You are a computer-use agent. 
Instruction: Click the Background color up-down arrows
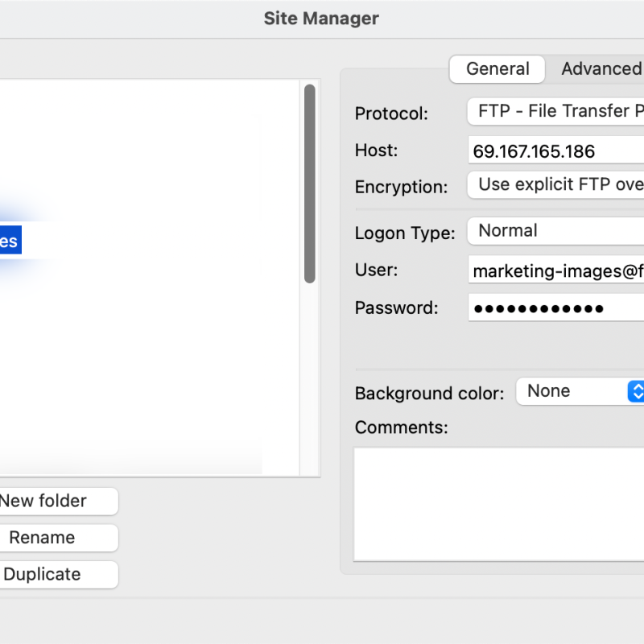pos(636,392)
